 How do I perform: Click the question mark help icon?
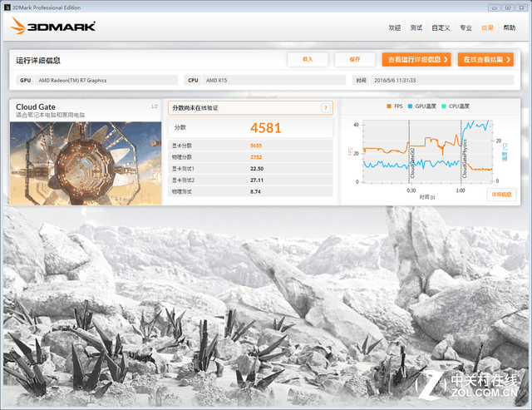click(x=325, y=108)
